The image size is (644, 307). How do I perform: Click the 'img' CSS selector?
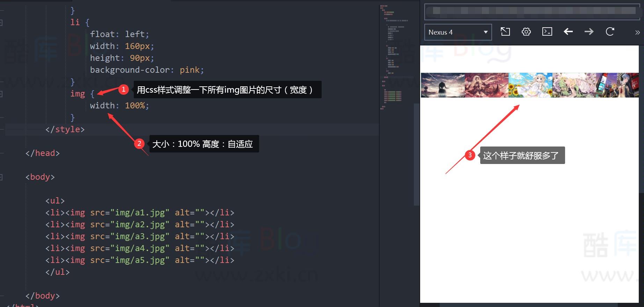[x=78, y=94]
